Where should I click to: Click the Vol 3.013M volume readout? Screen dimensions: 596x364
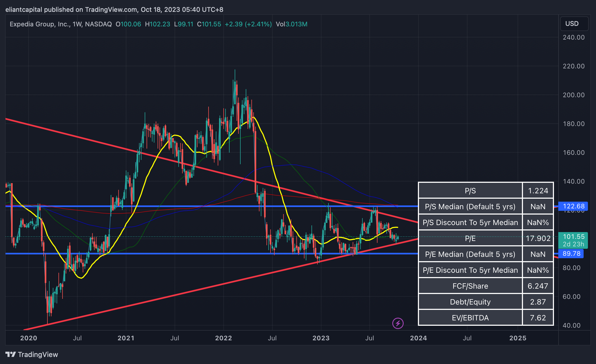(292, 24)
